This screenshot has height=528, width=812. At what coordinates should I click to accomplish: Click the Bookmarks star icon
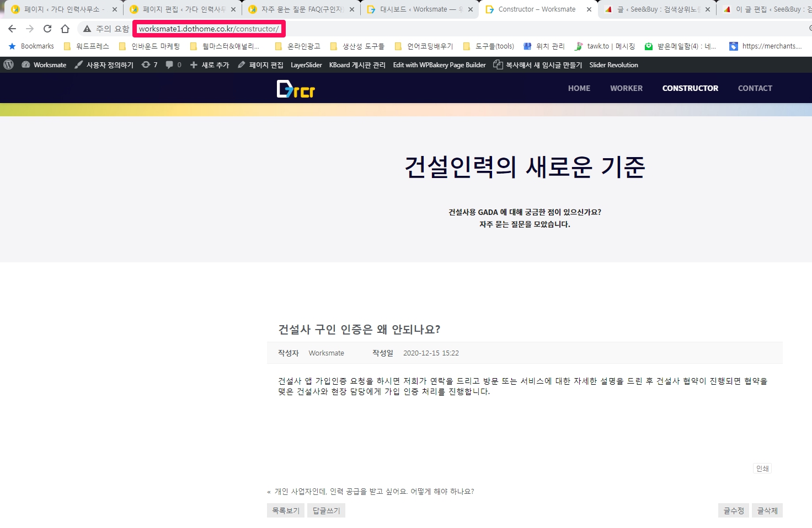[x=12, y=46]
